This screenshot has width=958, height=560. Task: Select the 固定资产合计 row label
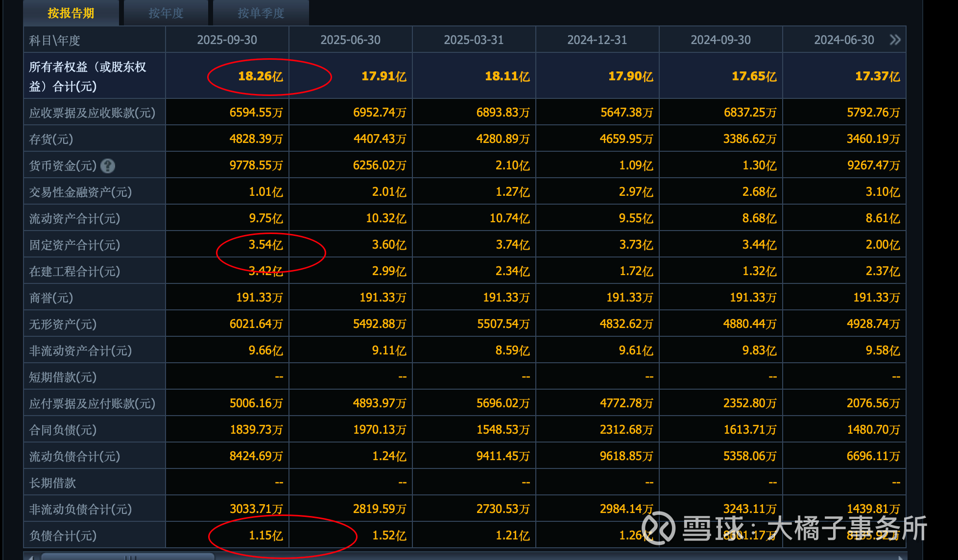coord(74,245)
